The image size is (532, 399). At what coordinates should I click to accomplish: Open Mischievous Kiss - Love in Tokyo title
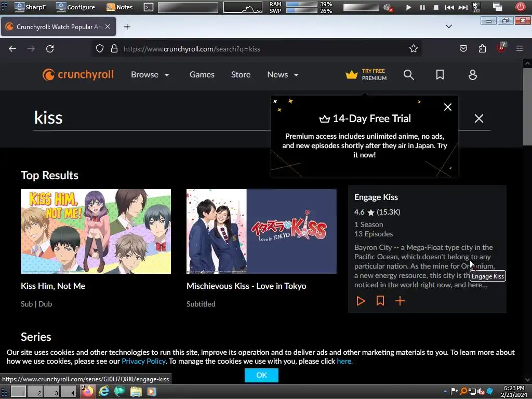246,286
